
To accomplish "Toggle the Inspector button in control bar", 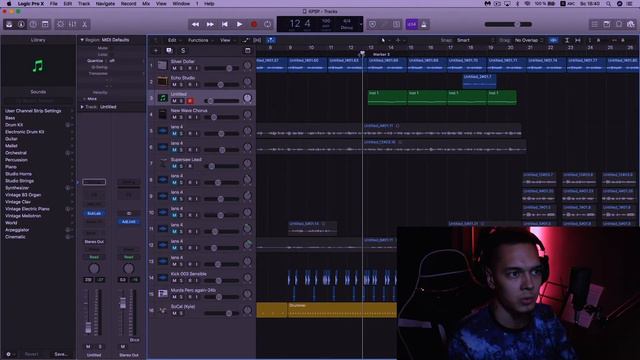I will 21,24.
